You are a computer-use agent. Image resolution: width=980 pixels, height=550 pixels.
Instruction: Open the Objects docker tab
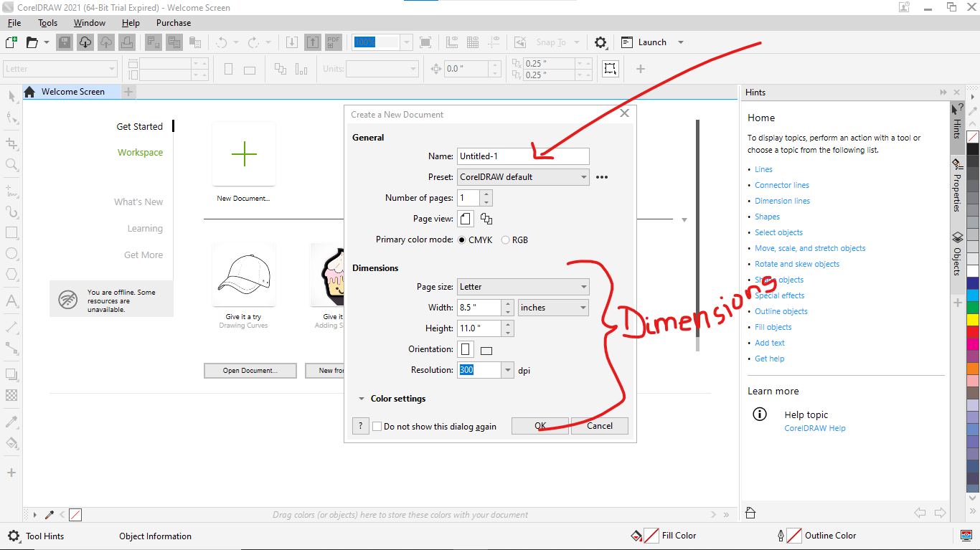click(957, 253)
